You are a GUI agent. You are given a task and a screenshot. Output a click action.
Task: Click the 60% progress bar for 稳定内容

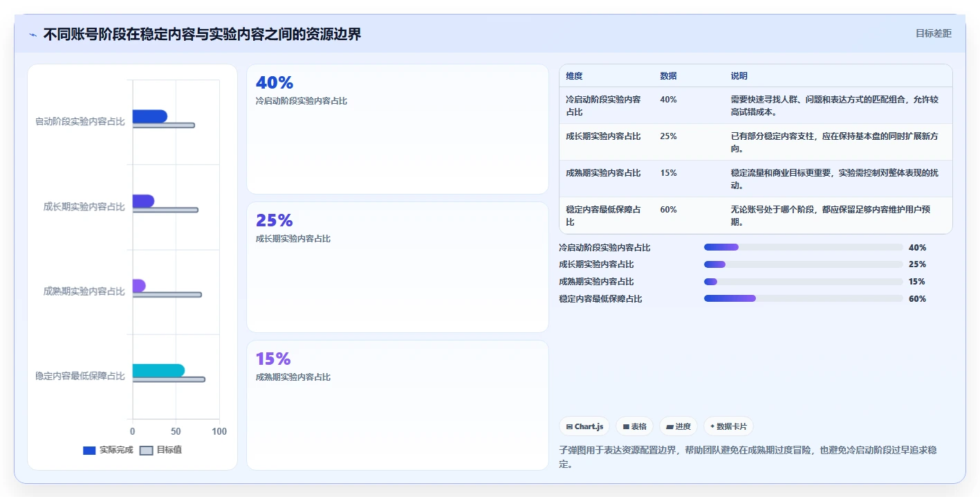pos(804,298)
